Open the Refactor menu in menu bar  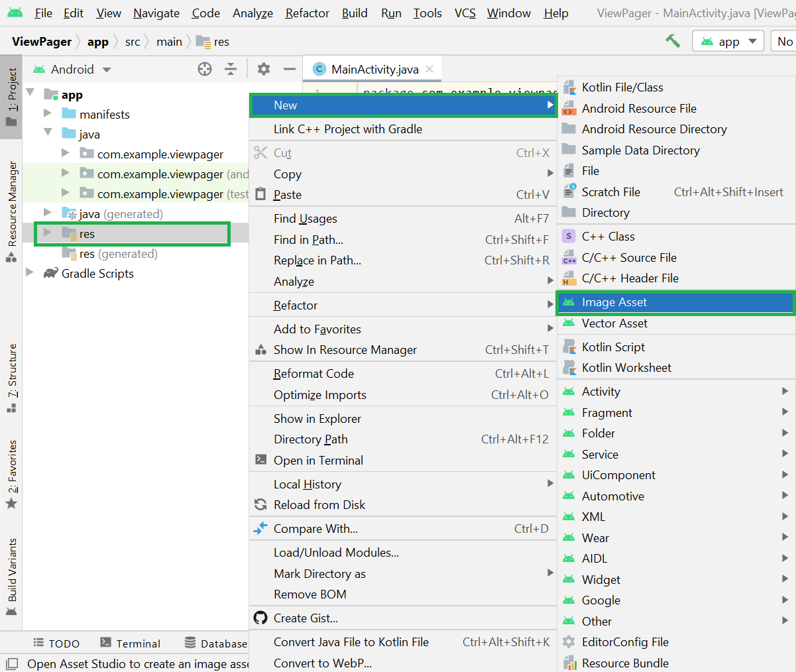pyautogui.click(x=307, y=13)
